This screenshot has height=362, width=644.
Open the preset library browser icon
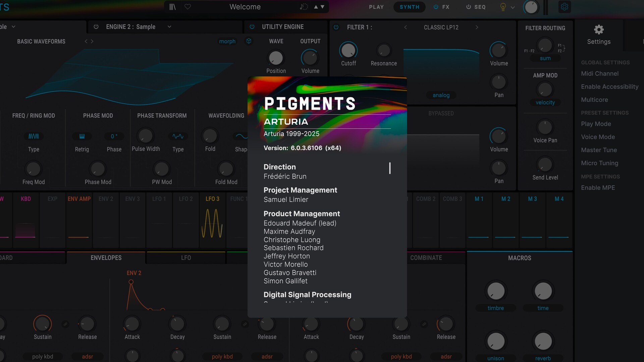point(172,7)
